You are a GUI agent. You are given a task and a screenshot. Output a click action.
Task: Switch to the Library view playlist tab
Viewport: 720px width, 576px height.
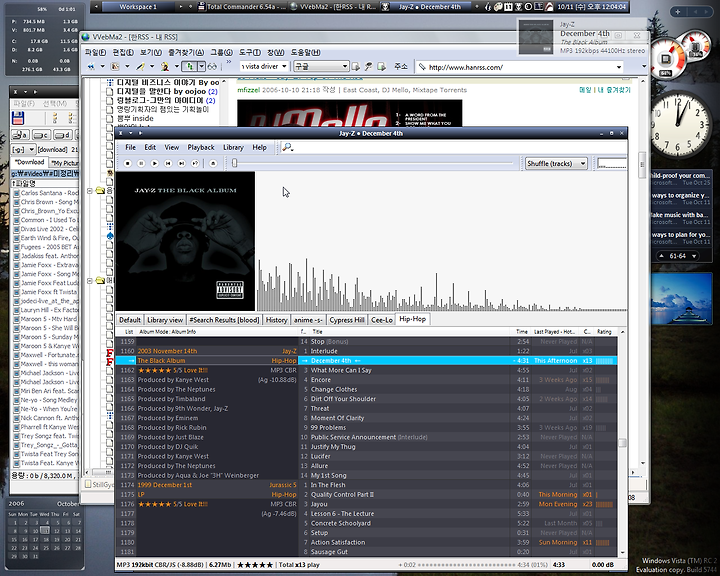(x=165, y=320)
